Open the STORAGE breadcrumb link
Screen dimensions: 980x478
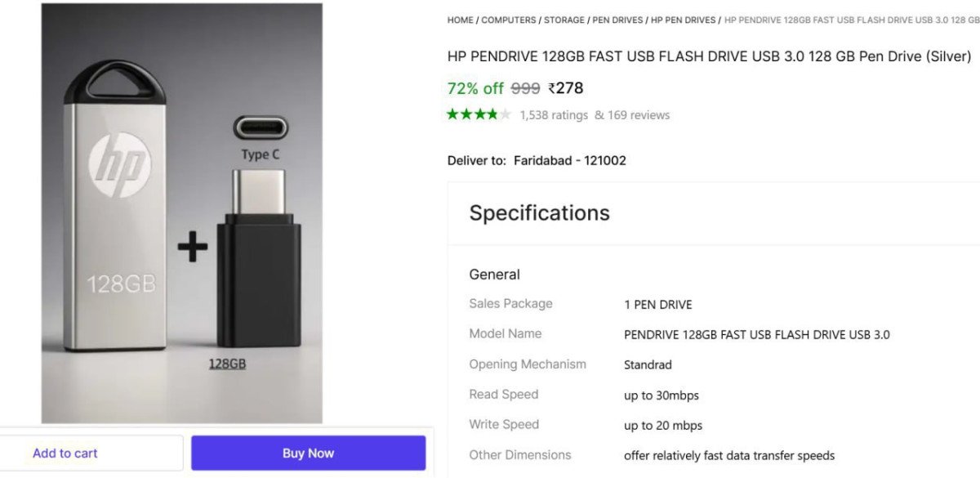click(564, 20)
